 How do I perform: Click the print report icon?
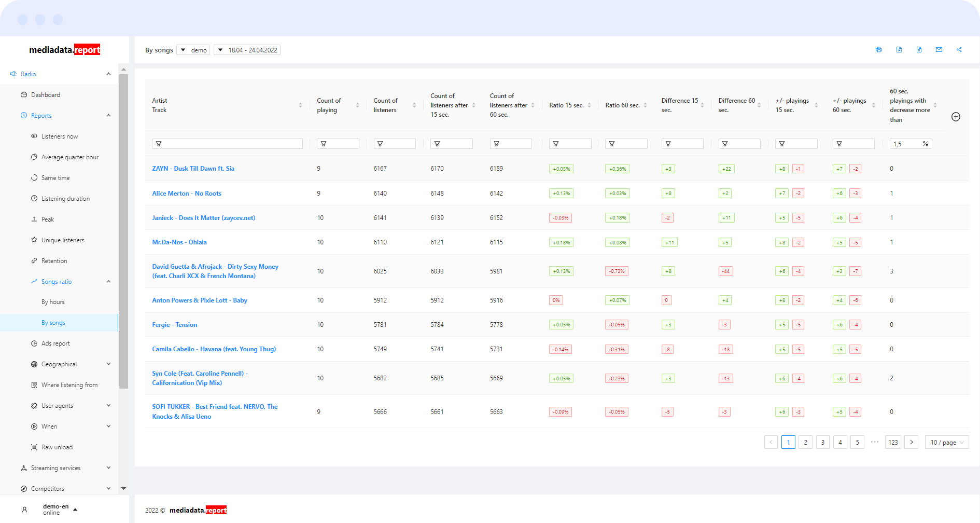879,50
